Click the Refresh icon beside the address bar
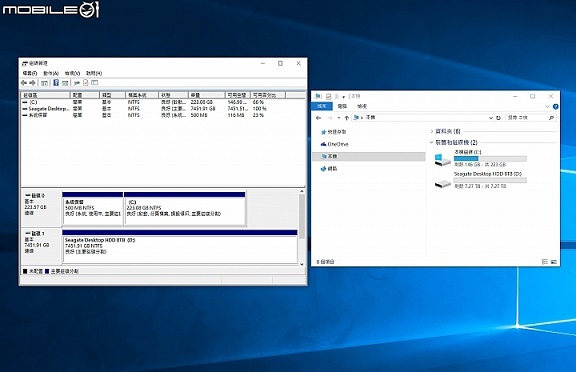The image size is (576, 372). [x=498, y=118]
